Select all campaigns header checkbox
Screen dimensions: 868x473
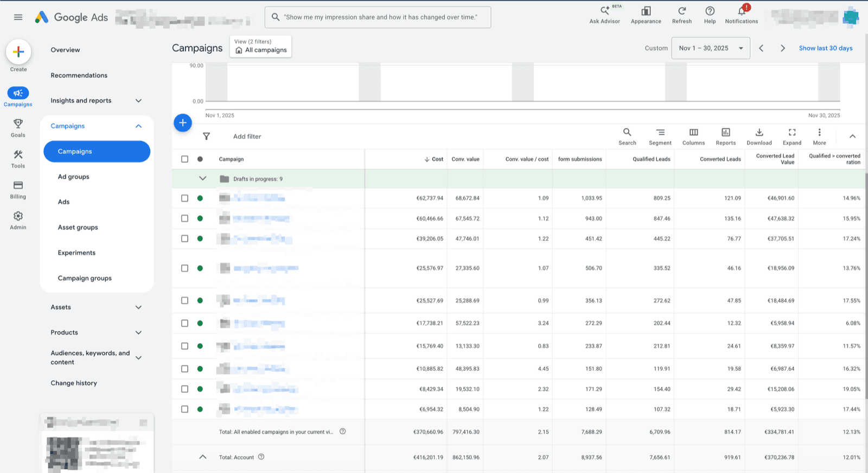pos(184,159)
